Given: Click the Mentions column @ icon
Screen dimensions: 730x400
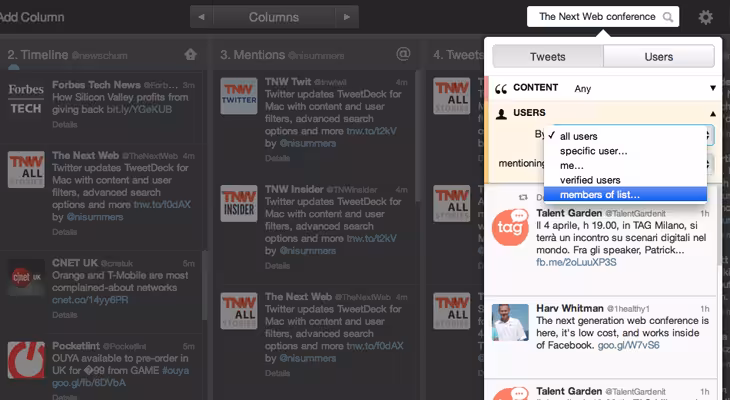Looking at the screenshot, I should 403,54.
